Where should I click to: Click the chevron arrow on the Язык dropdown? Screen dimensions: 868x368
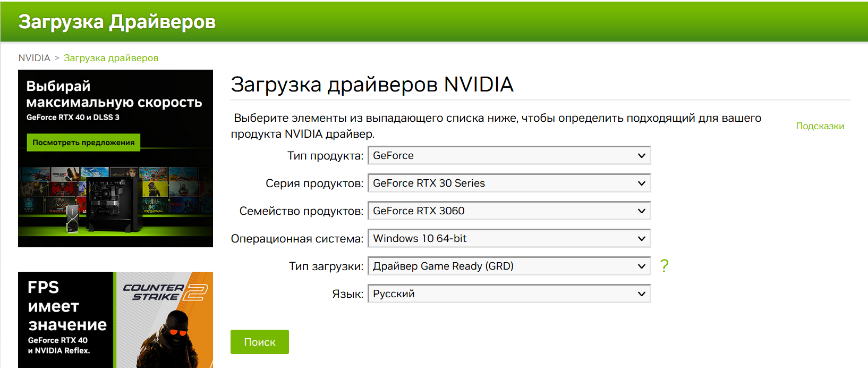pyautogui.click(x=642, y=294)
